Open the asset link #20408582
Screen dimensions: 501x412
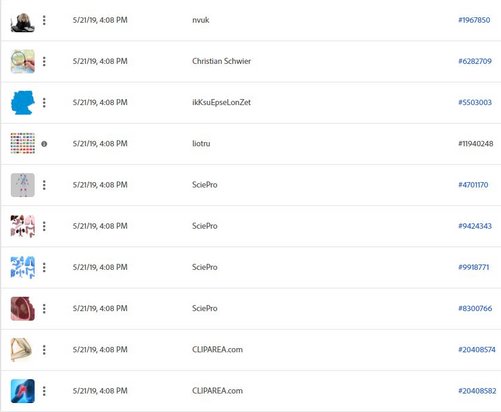(477, 391)
